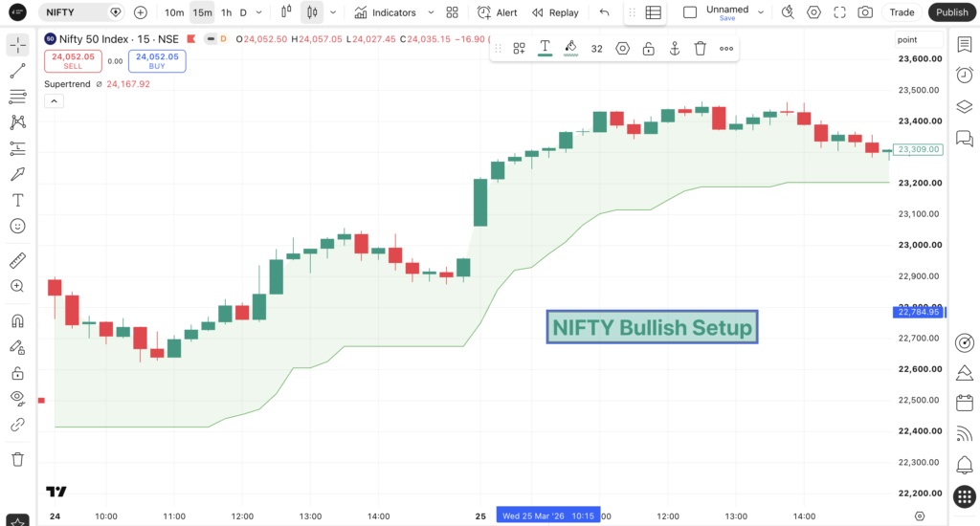Expand the indicators favorites dropdown
The width and height of the screenshot is (980, 526).
click(431, 12)
